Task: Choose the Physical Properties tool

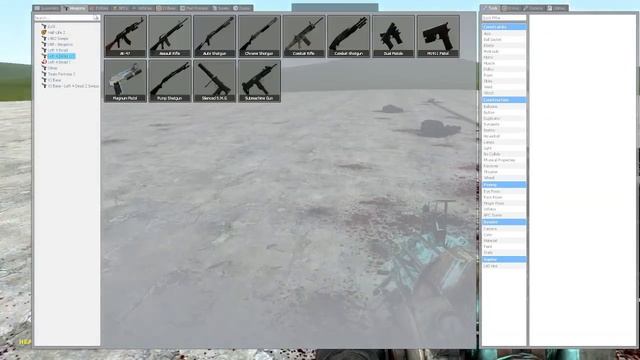Action: point(504,160)
